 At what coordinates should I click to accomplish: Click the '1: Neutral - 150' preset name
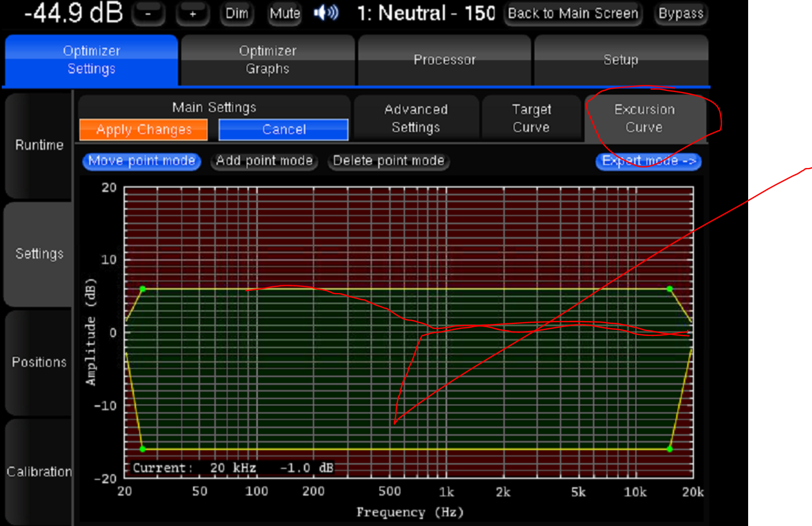tap(426, 13)
